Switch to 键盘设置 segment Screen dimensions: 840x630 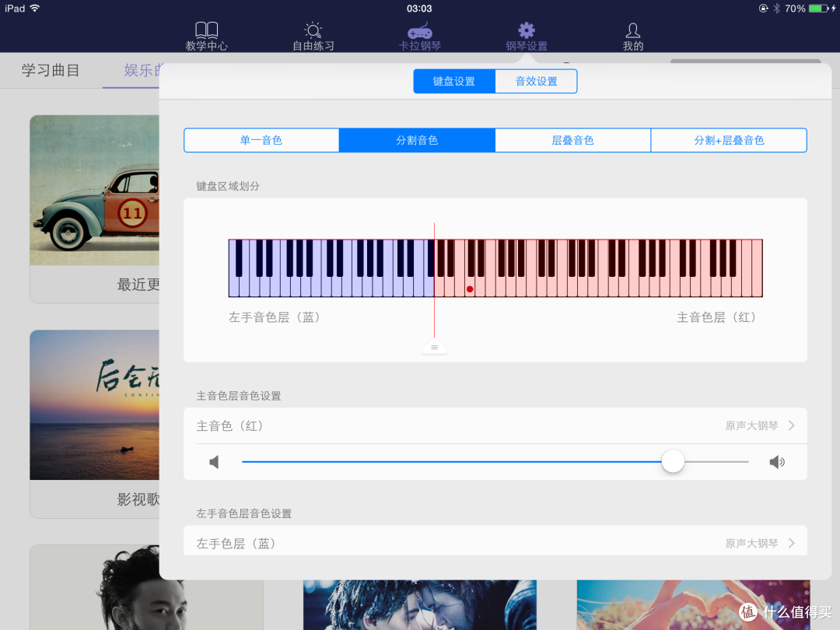[454, 82]
